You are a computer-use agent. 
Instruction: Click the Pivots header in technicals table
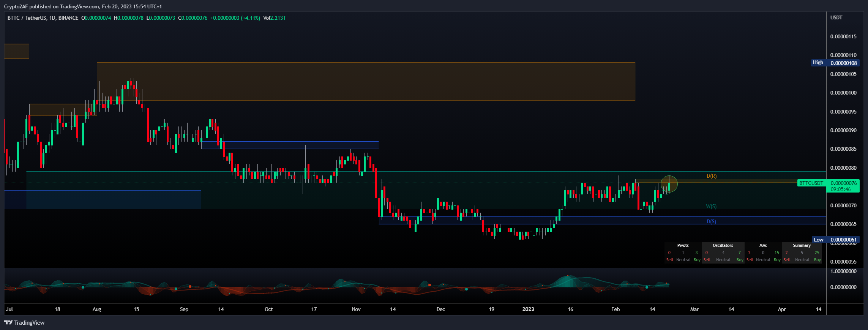(683, 245)
